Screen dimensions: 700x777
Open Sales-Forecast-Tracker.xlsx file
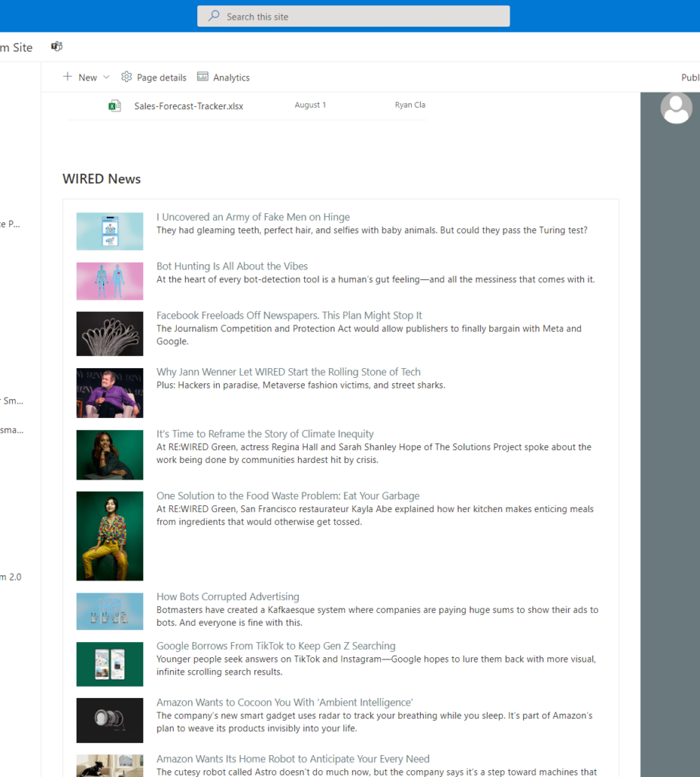[x=189, y=106]
